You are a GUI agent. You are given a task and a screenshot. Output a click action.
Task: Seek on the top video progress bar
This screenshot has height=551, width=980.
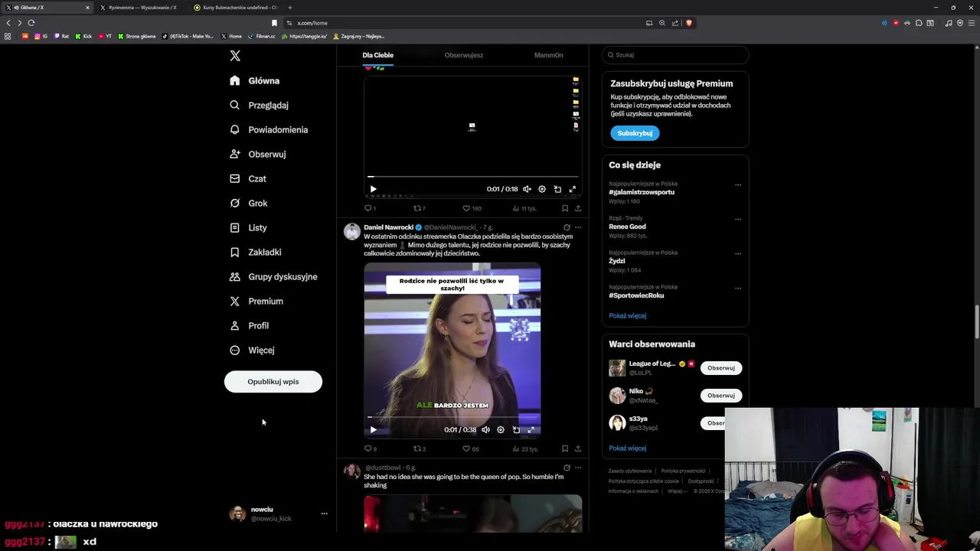473,177
